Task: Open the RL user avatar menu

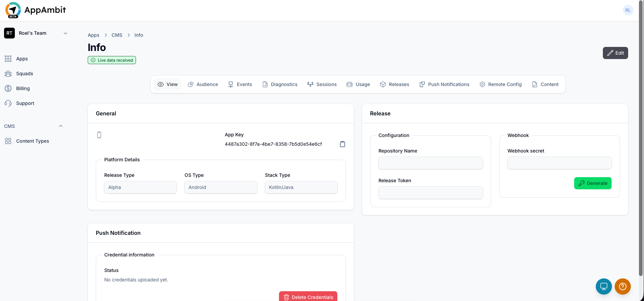Action: point(628,10)
